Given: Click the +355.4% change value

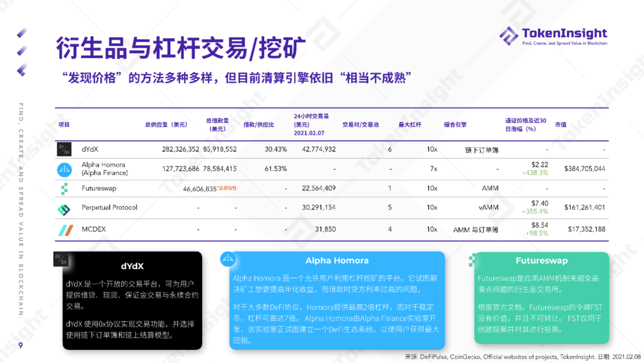Looking at the screenshot, I should (x=535, y=211).
